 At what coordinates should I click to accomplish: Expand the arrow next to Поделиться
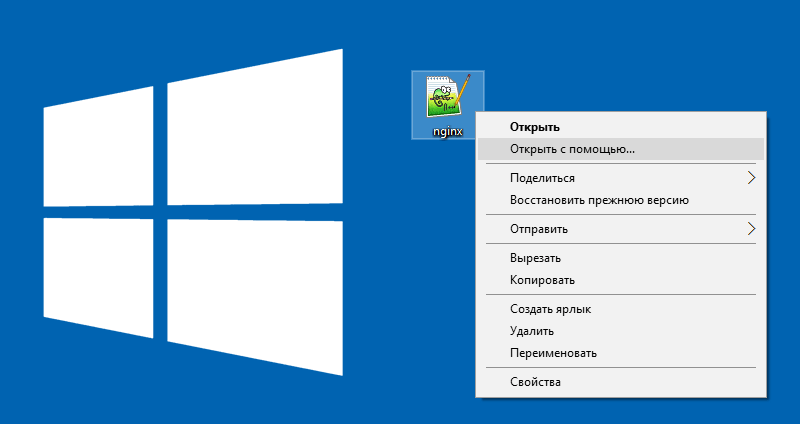(751, 178)
